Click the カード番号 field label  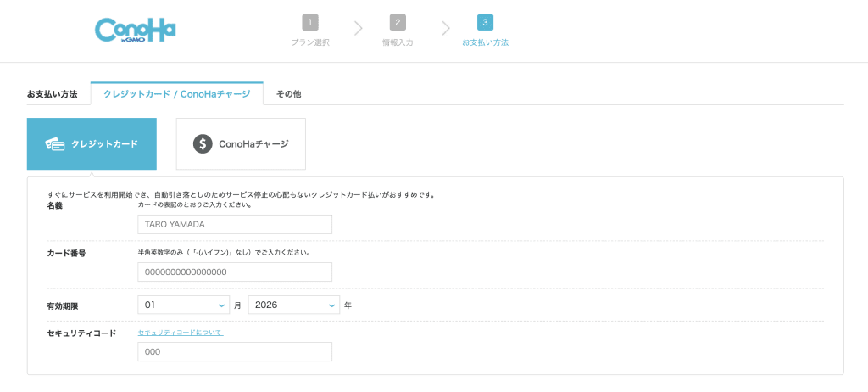tap(66, 254)
